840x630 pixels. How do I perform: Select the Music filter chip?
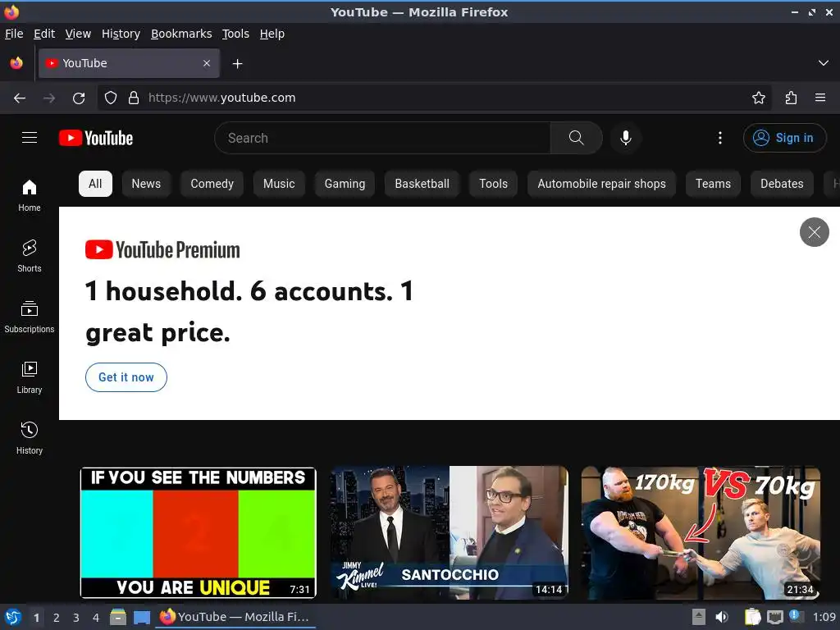[x=279, y=184]
